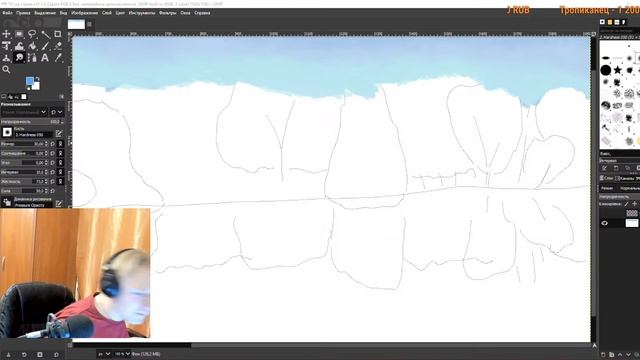Create a new layer in layers panel
This screenshot has height=360, width=640.
point(603,355)
